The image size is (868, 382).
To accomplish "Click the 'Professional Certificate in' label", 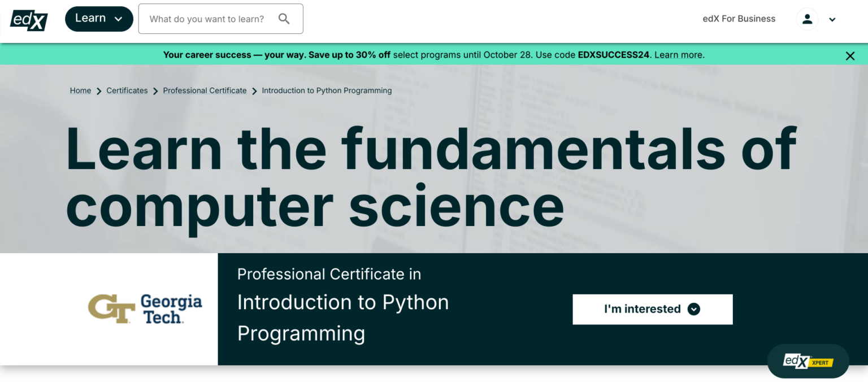I will click(329, 274).
